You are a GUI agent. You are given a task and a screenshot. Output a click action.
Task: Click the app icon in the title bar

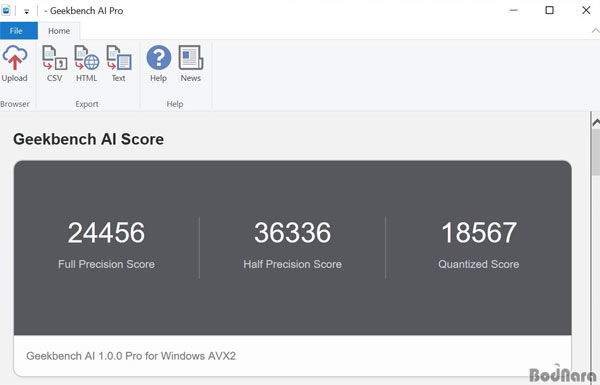pyautogui.click(x=6, y=11)
